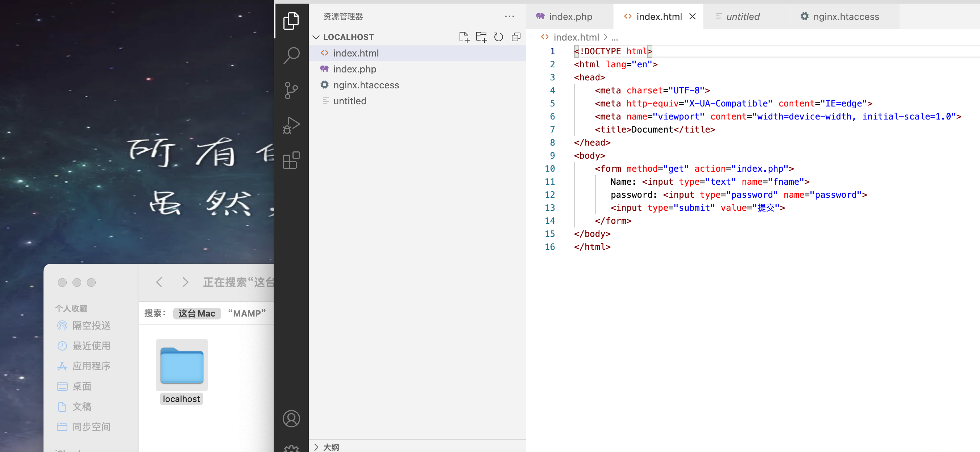This screenshot has height=452, width=980.
Task: Collapse the LOCALHOST folder tree
Action: (316, 37)
